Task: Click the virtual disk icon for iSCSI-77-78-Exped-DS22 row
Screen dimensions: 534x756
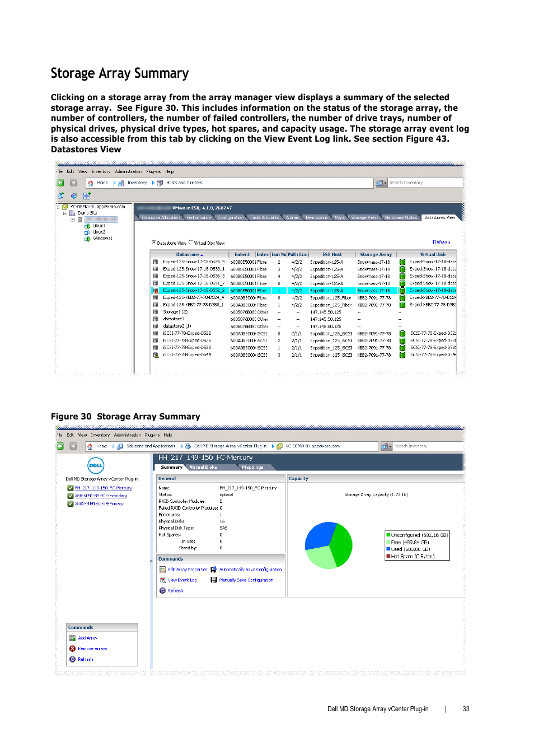Action: coord(402,334)
